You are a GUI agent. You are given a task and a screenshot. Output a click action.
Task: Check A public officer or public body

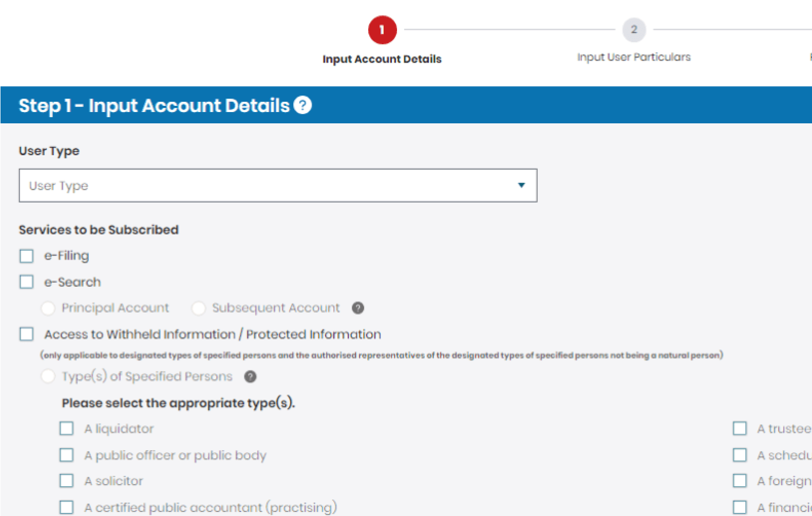pyautogui.click(x=67, y=455)
